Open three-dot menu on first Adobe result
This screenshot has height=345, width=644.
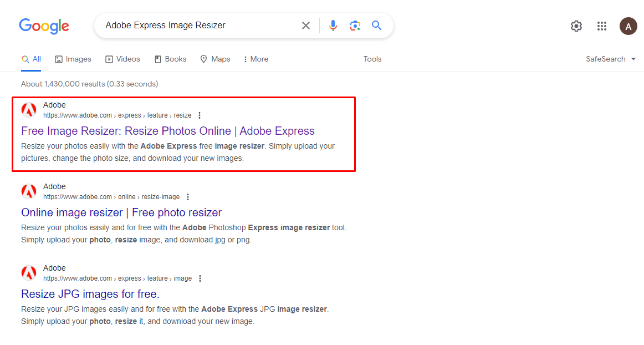pyautogui.click(x=199, y=115)
